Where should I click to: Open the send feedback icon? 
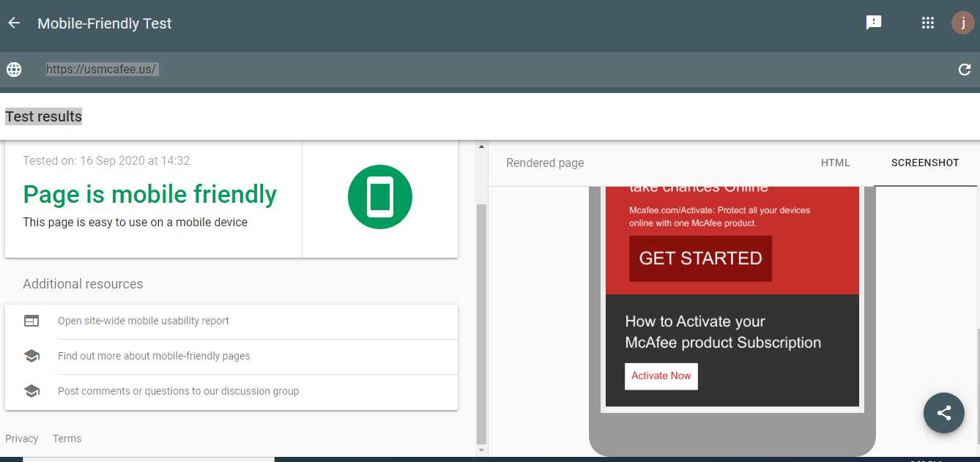[873, 23]
